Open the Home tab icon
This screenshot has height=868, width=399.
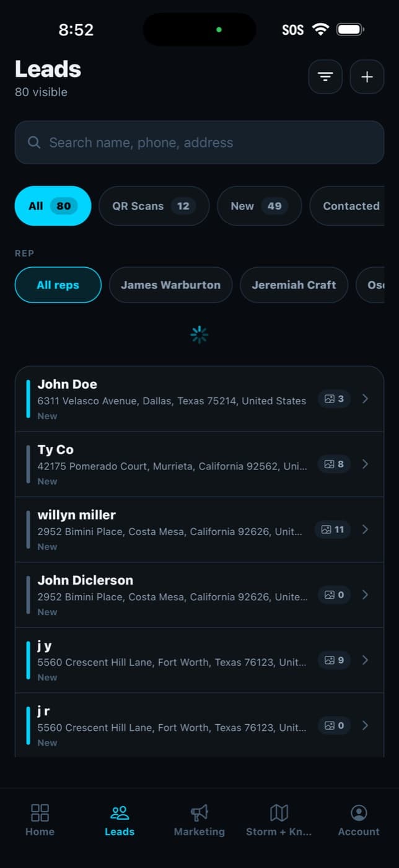(40, 812)
